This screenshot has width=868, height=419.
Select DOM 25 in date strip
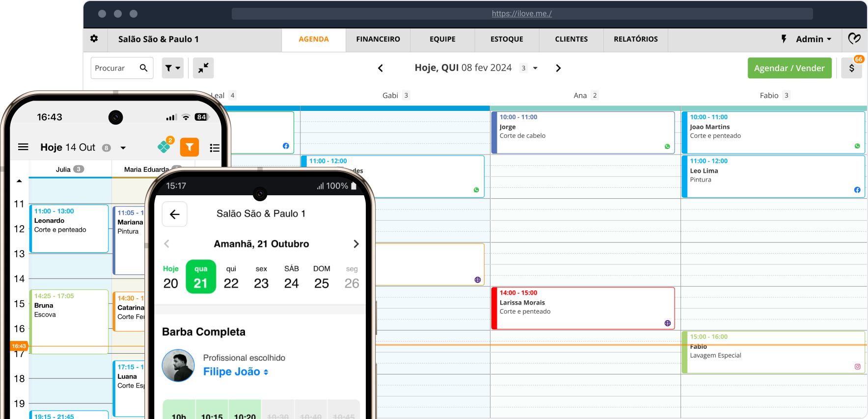pos(322,277)
